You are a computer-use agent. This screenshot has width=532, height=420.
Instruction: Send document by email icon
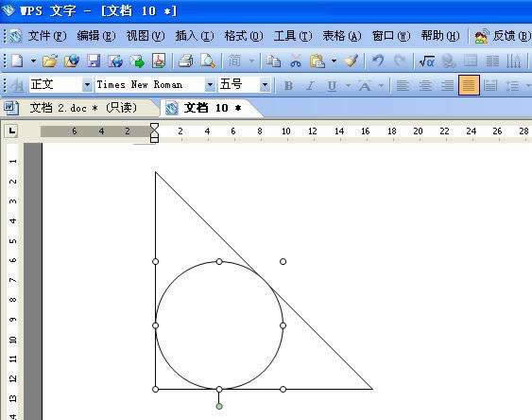(137, 61)
